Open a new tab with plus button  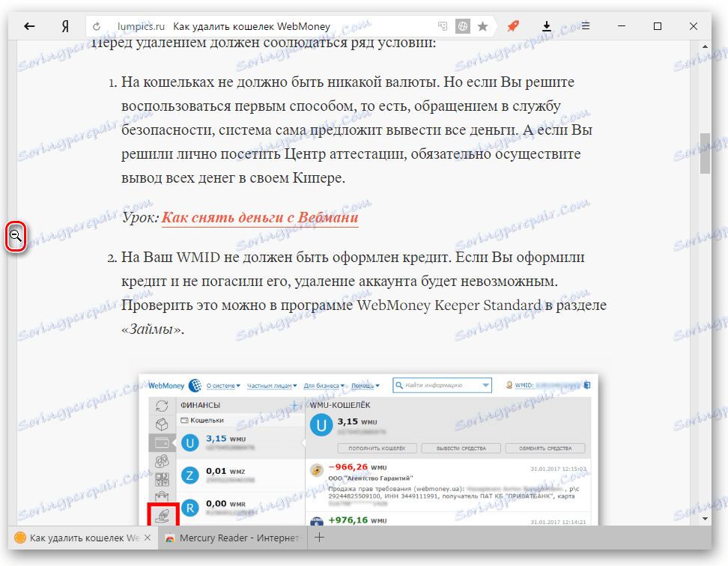coord(319,538)
